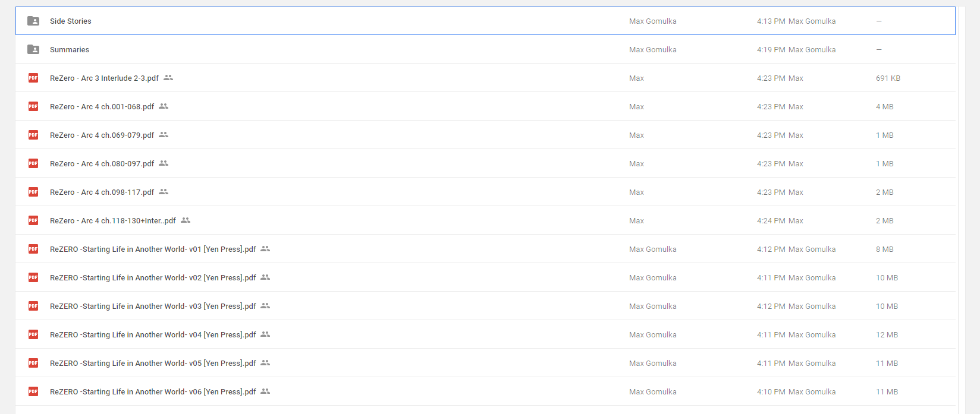980x414 pixels.
Task: Click the PDF icon for Arc 4 ch.080-097
Action: [33, 163]
